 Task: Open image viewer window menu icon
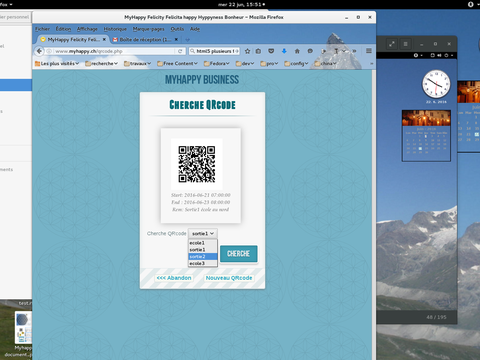coord(405,44)
